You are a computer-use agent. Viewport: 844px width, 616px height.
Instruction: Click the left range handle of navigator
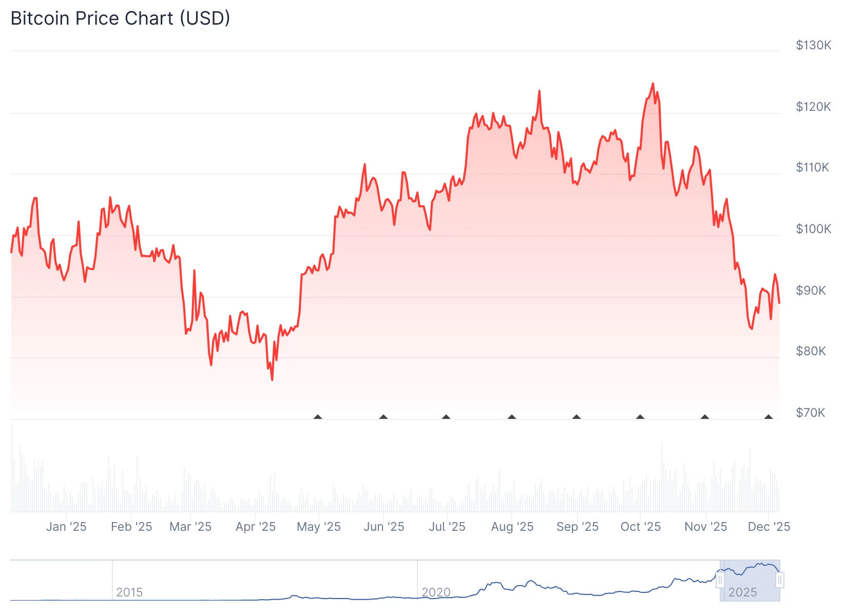(x=720, y=581)
